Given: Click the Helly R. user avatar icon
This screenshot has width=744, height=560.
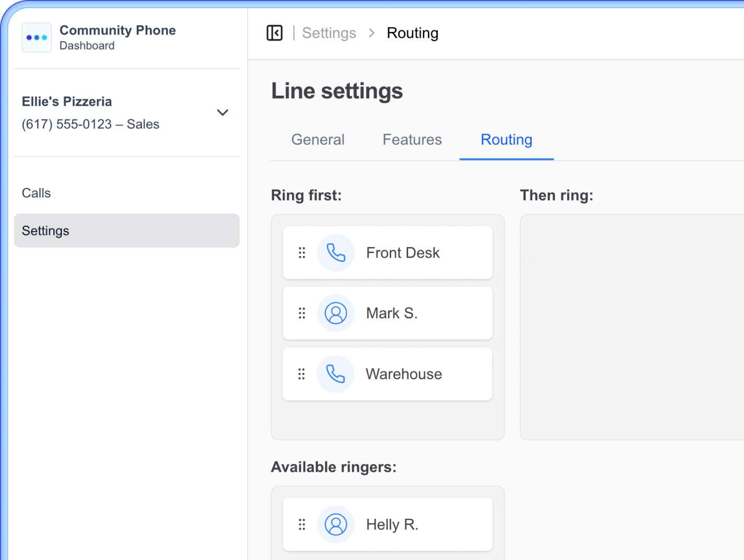Looking at the screenshot, I should coord(336,524).
